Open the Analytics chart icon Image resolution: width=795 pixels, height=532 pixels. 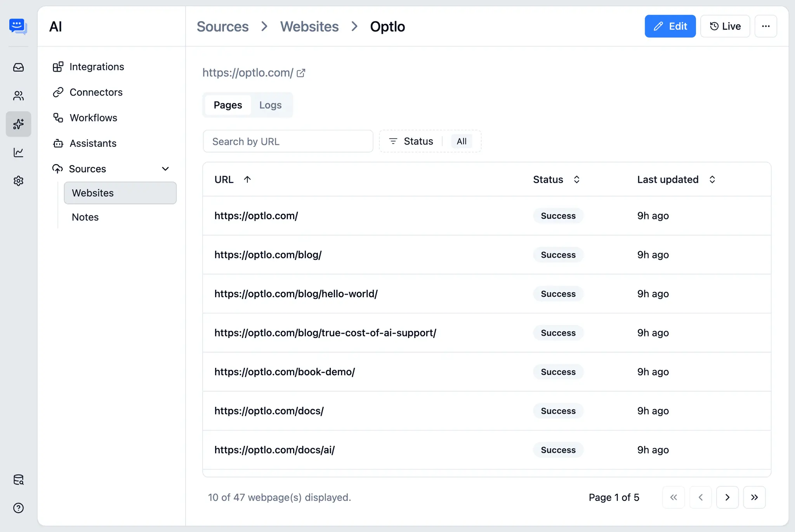click(18, 152)
